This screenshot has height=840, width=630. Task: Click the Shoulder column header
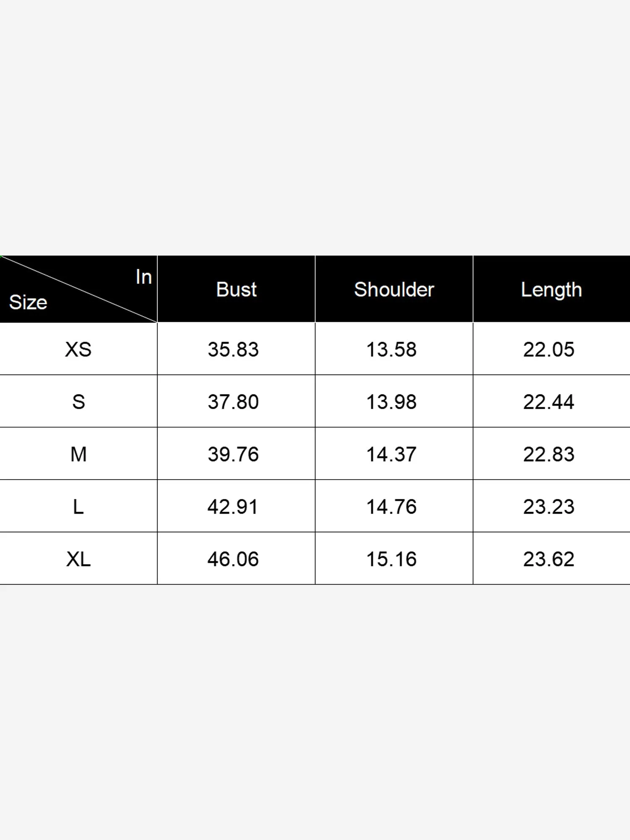[x=394, y=289]
